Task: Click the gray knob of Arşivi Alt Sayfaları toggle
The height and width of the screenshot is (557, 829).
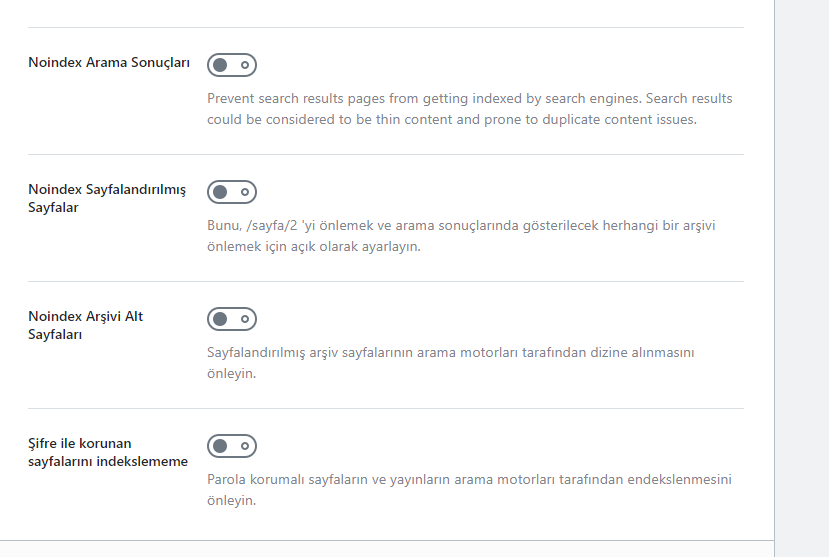Action: [220, 319]
